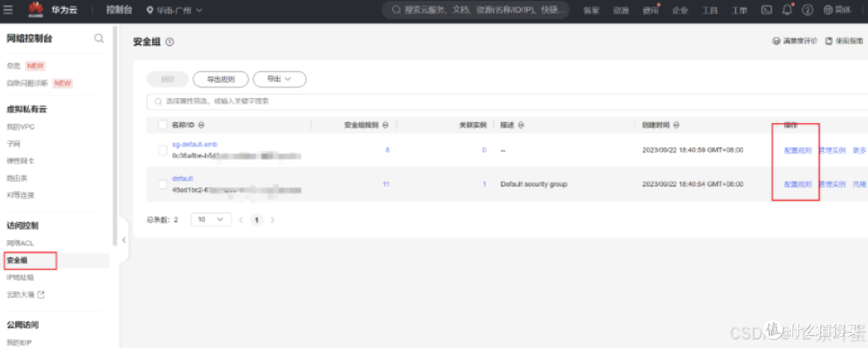
Task: Check the default security group row checkbox
Action: point(162,184)
